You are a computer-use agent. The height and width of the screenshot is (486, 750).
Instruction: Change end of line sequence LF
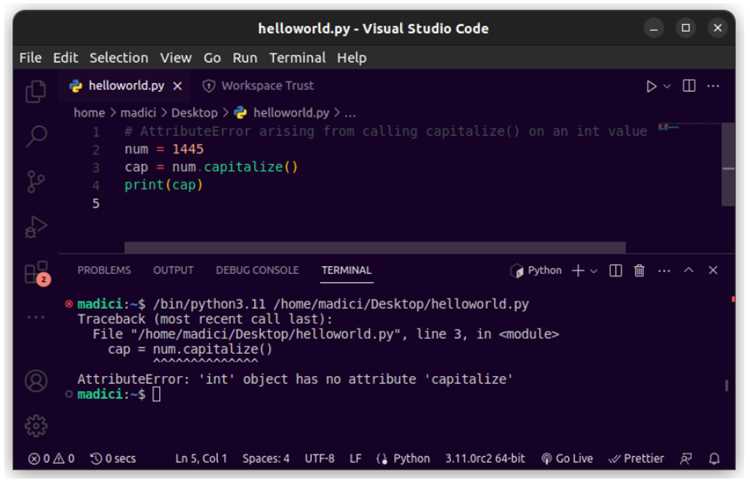click(355, 459)
